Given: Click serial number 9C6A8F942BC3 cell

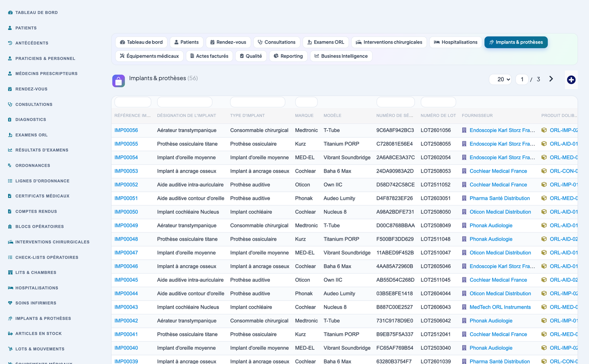Looking at the screenshot, I should [395, 130].
